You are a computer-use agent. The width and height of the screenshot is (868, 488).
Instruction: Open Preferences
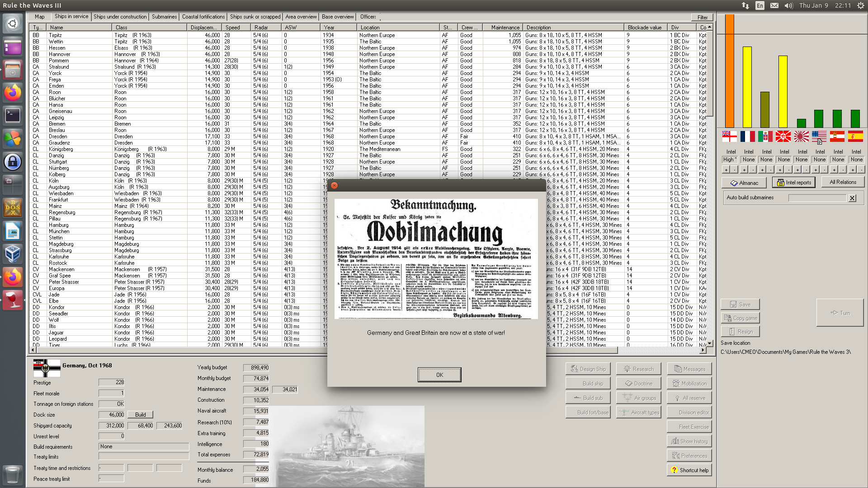689,456
